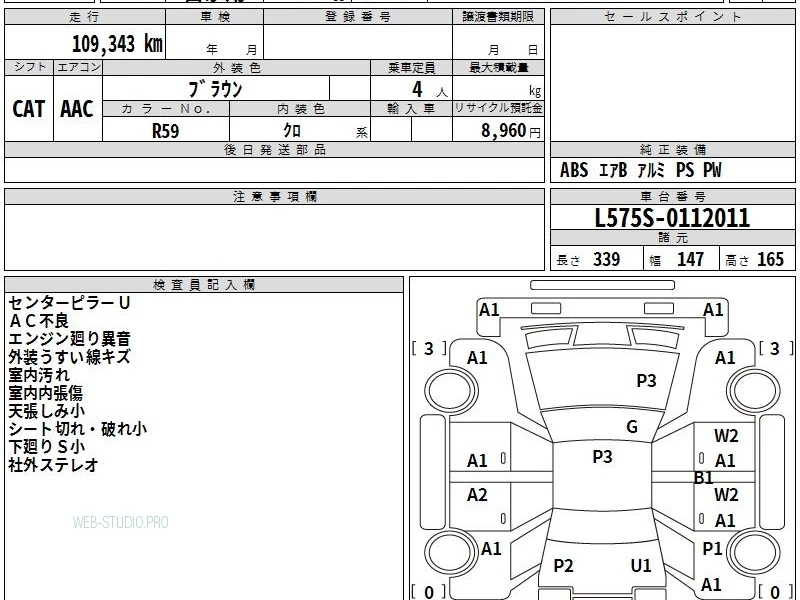Select note センターピラーU
800x600 pixels.
coord(69,303)
